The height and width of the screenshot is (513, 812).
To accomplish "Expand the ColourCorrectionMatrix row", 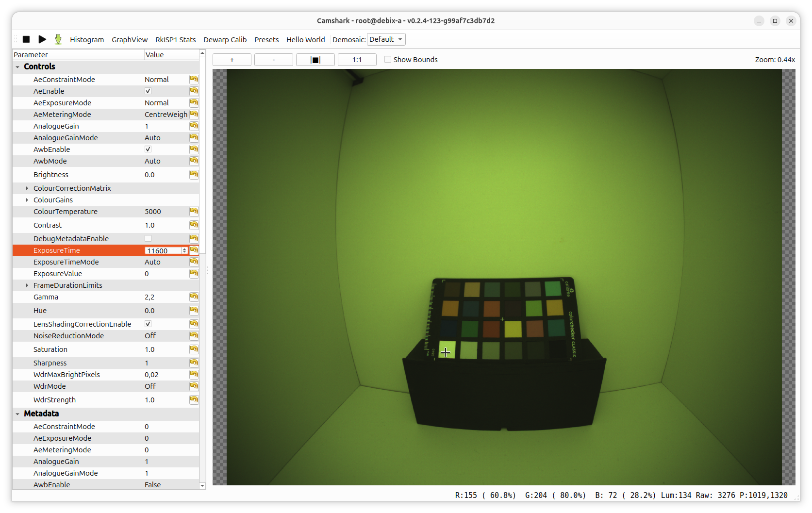I will (x=27, y=188).
